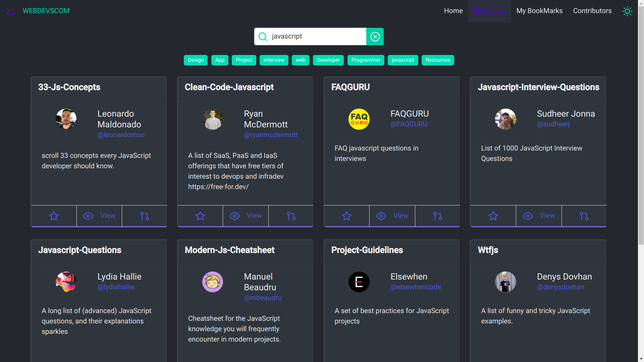The image size is (644, 362).
Task: Toggle the bookmark star on FAQGURU card
Action: tap(346, 216)
